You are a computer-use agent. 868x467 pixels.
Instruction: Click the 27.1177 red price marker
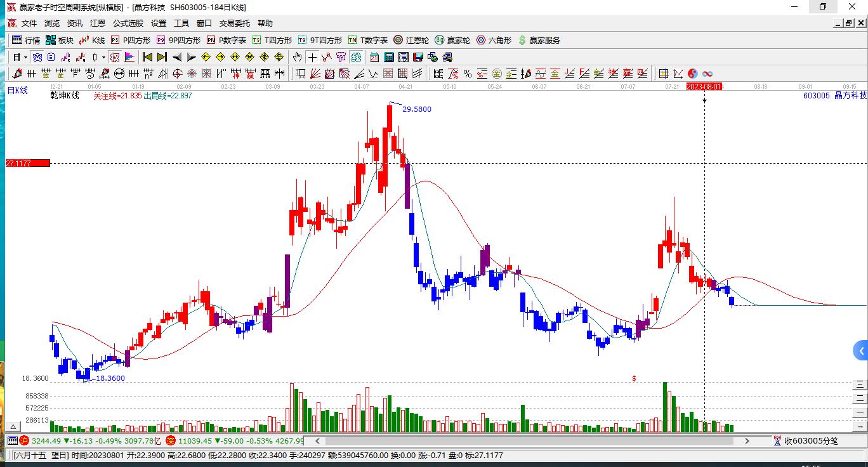[x=27, y=164]
